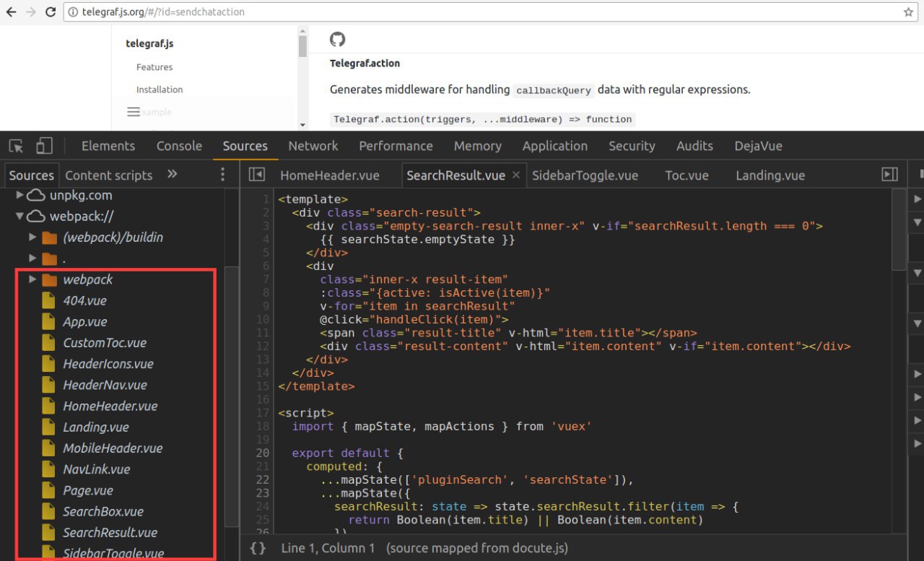The height and width of the screenshot is (561, 924).
Task: Click line number 22 in gutter
Action: click(x=262, y=479)
